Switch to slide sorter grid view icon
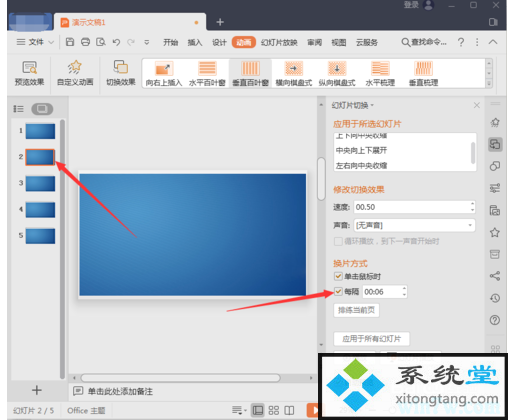The height and width of the screenshot is (420, 508). coord(274,410)
